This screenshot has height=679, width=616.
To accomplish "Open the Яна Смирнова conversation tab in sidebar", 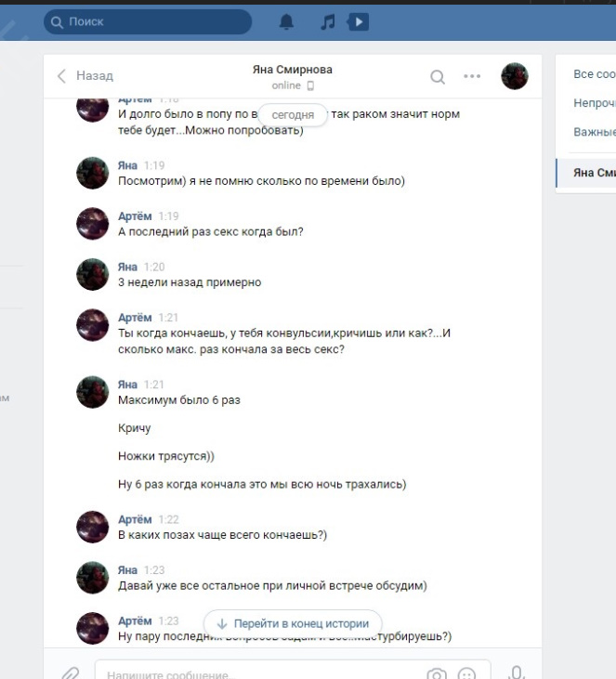I will click(586, 173).
